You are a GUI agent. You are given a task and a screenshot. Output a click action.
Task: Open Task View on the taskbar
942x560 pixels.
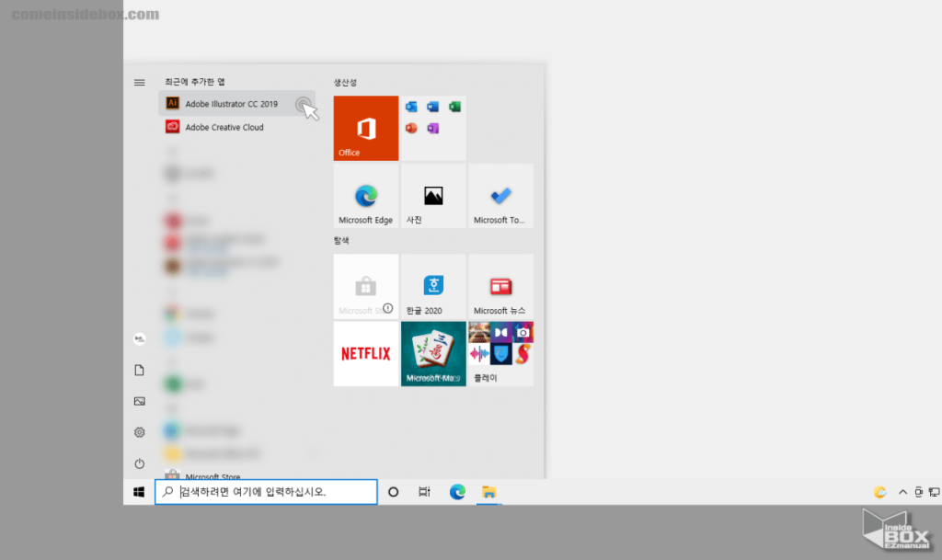pyautogui.click(x=424, y=492)
